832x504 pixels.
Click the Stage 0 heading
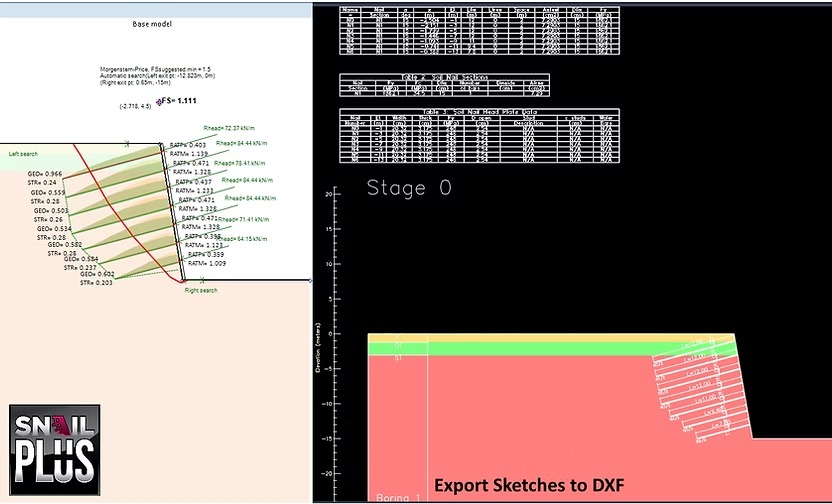tap(409, 188)
